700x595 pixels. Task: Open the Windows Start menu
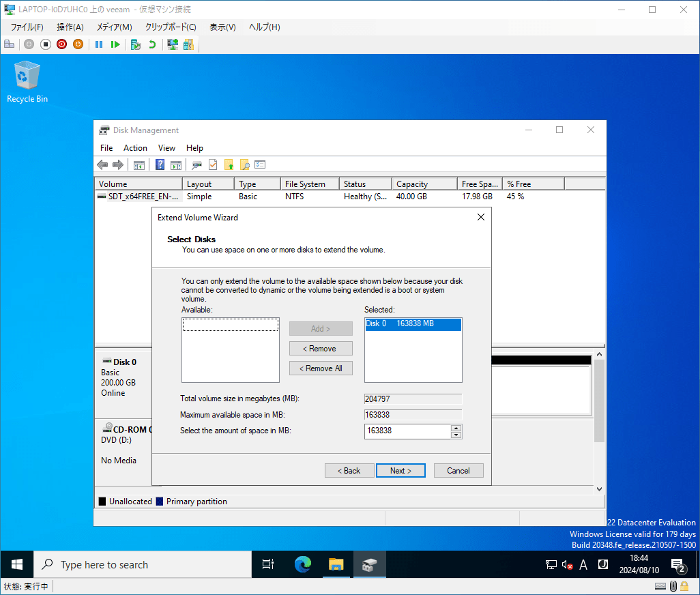(x=17, y=565)
